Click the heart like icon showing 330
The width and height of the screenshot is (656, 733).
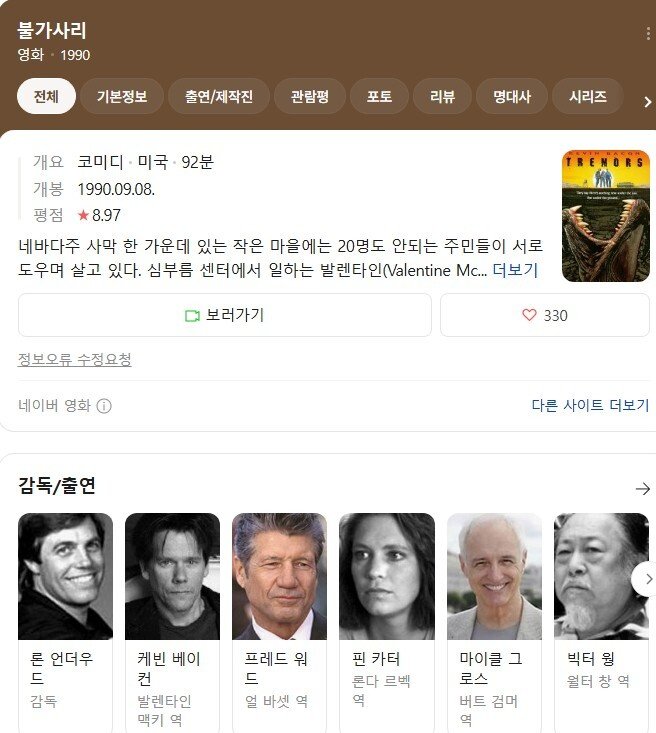tap(529, 315)
